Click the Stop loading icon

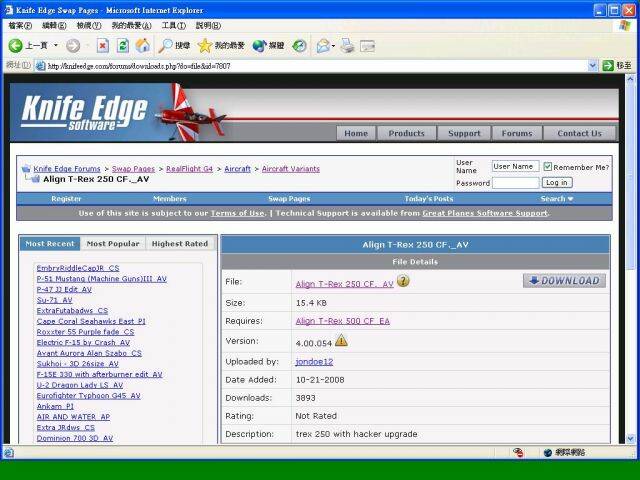tap(102, 46)
